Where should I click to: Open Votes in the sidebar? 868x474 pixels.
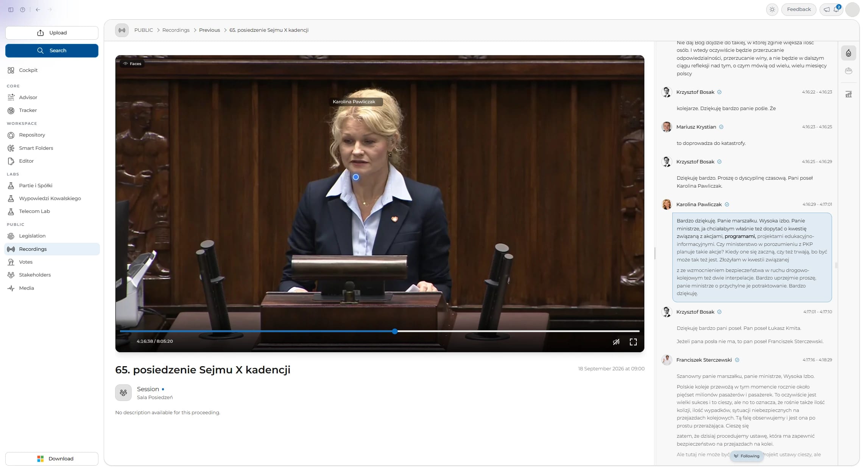click(x=52, y=262)
